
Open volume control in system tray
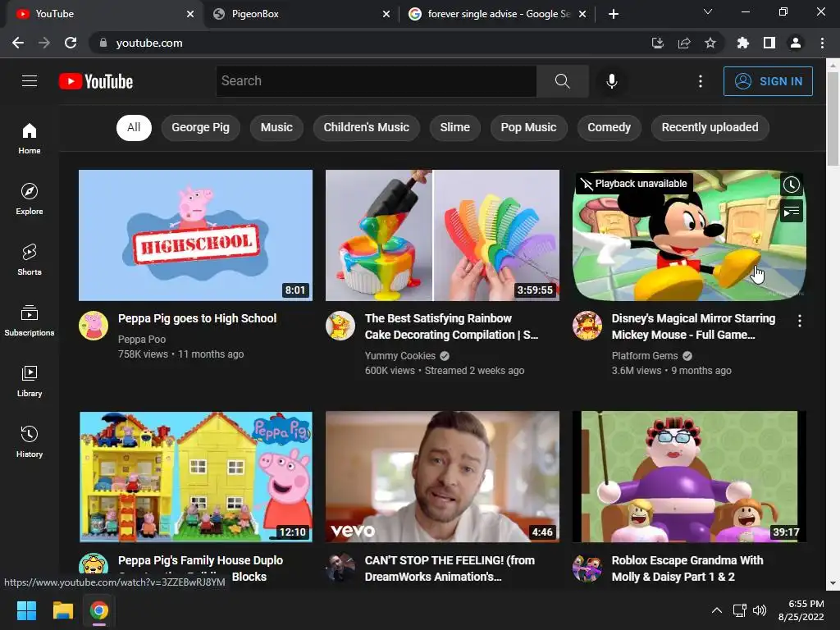(x=759, y=610)
